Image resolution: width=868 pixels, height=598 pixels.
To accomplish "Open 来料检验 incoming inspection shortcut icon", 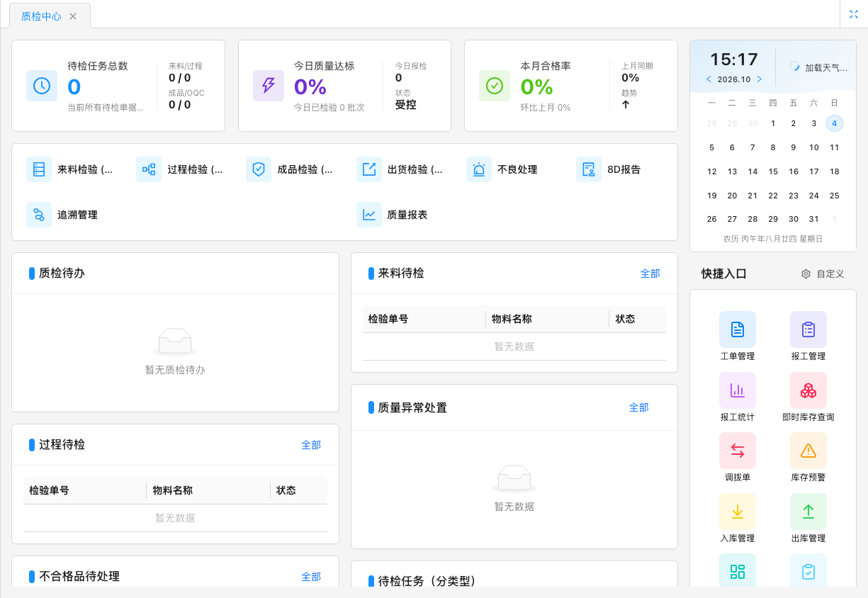I will point(39,170).
